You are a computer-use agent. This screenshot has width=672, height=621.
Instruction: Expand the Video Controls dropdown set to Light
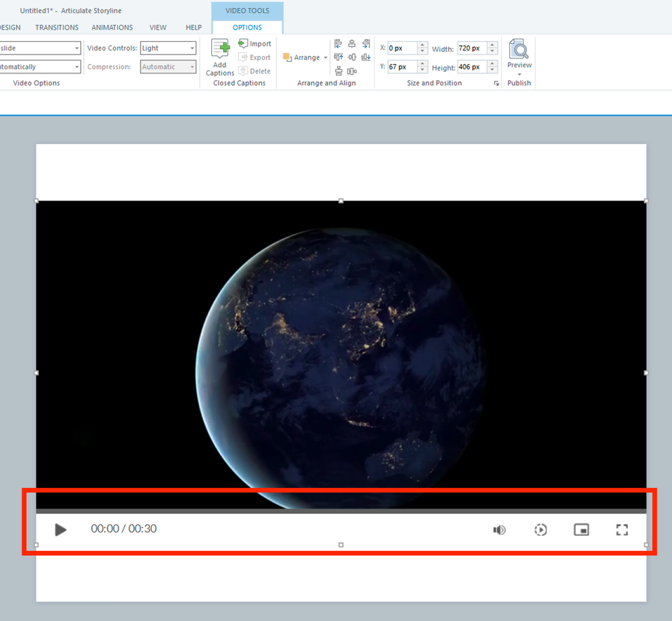(192, 48)
